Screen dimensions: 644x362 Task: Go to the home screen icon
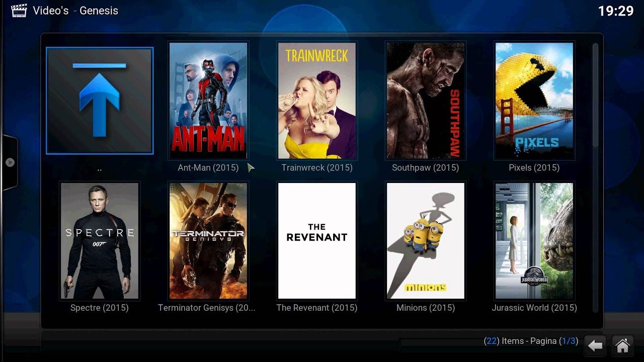pos(623,345)
